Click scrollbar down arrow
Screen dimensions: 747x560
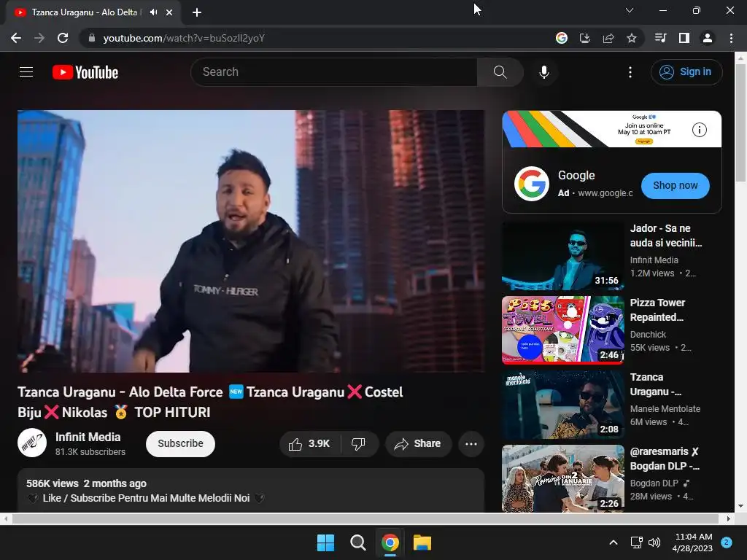coord(740,506)
